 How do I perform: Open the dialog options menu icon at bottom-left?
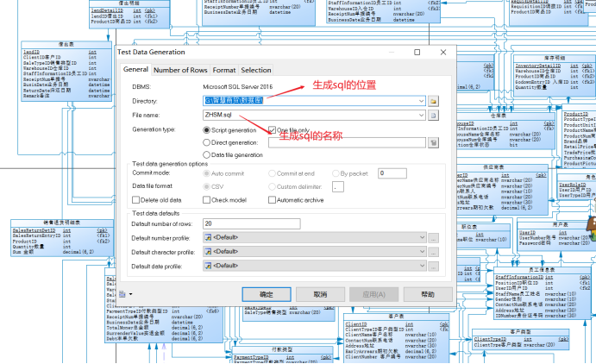pos(125,294)
